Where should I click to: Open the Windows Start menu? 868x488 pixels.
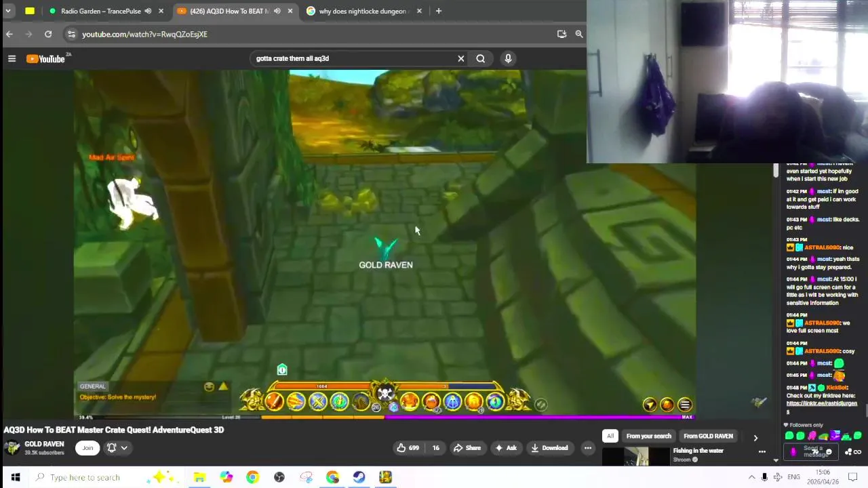(x=15, y=477)
